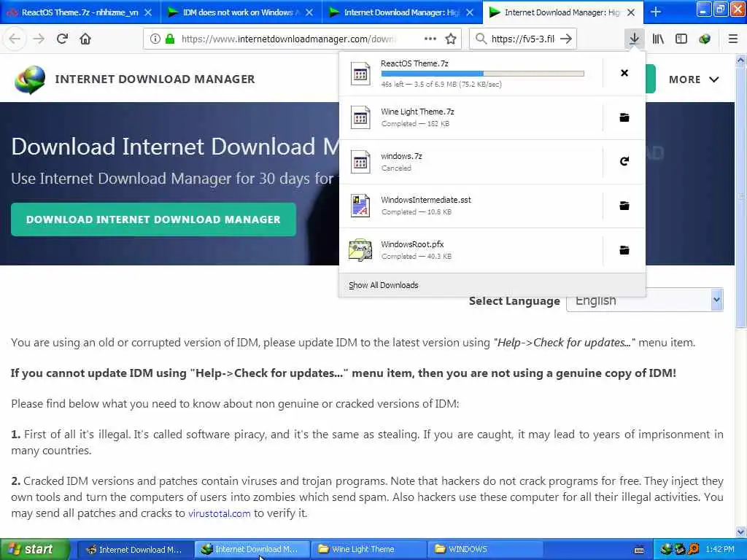Click the ReactOS Theme.7z download progress bar

pyautogui.click(x=482, y=74)
